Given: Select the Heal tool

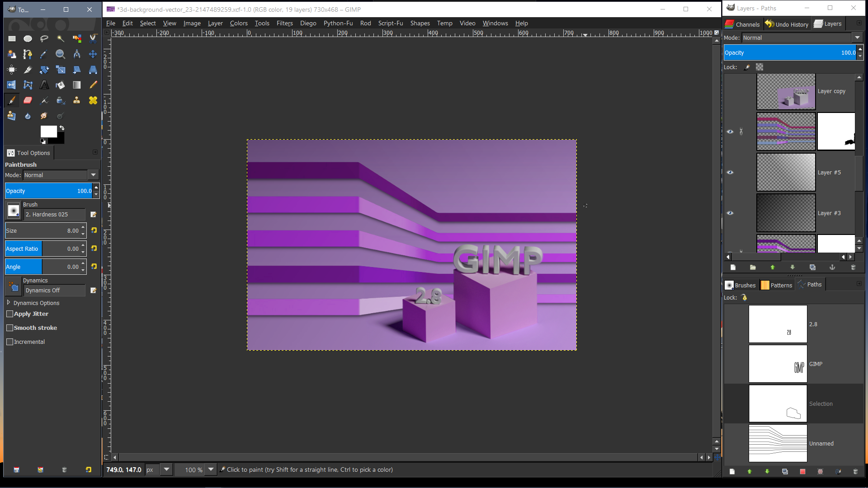Looking at the screenshot, I should click(x=93, y=100).
